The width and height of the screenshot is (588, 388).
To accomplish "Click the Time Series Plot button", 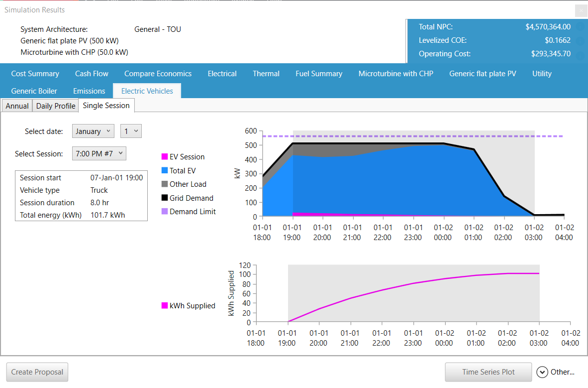I will coord(488,372).
